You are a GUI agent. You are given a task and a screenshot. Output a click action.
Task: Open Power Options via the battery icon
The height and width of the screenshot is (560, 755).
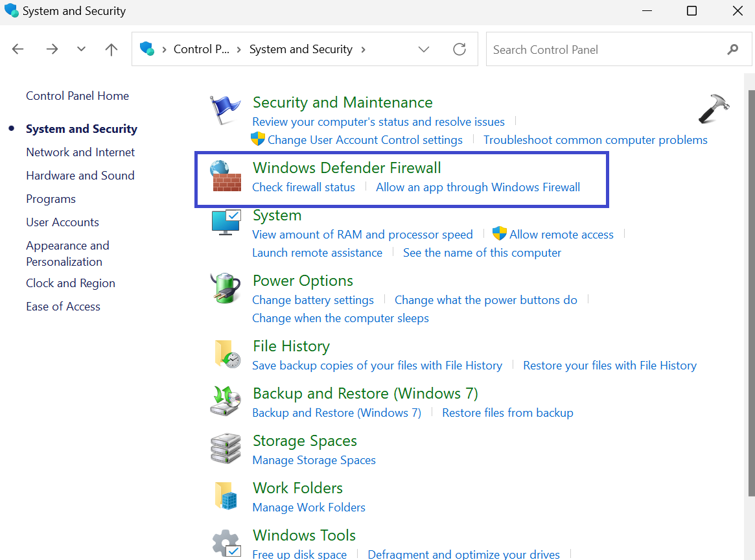pyautogui.click(x=225, y=288)
